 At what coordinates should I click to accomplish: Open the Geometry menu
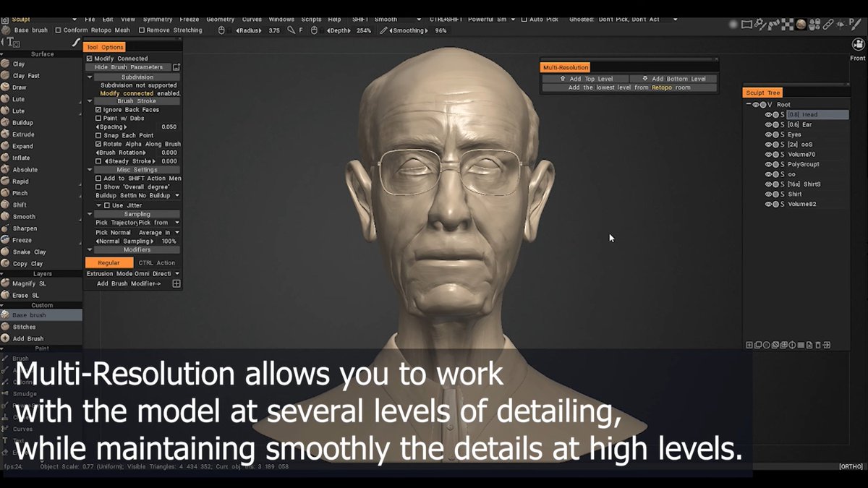coord(221,20)
